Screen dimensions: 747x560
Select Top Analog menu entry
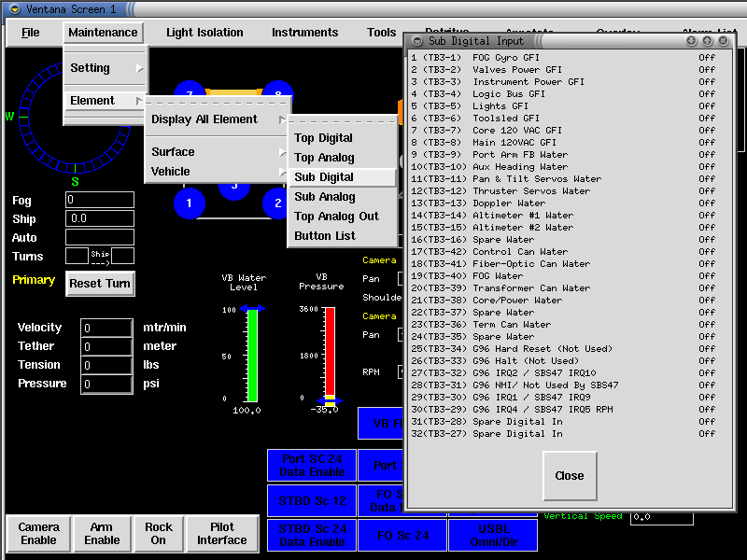point(343,158)
